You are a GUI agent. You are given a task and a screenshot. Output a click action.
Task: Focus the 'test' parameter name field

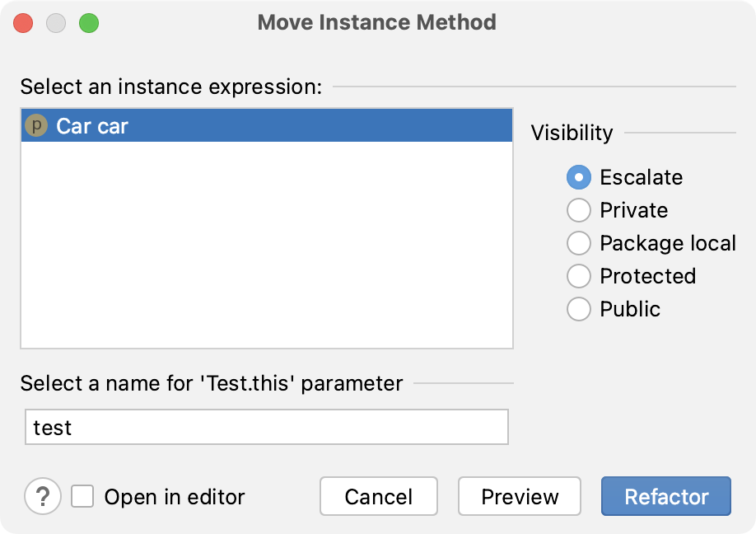click(267, 427)
